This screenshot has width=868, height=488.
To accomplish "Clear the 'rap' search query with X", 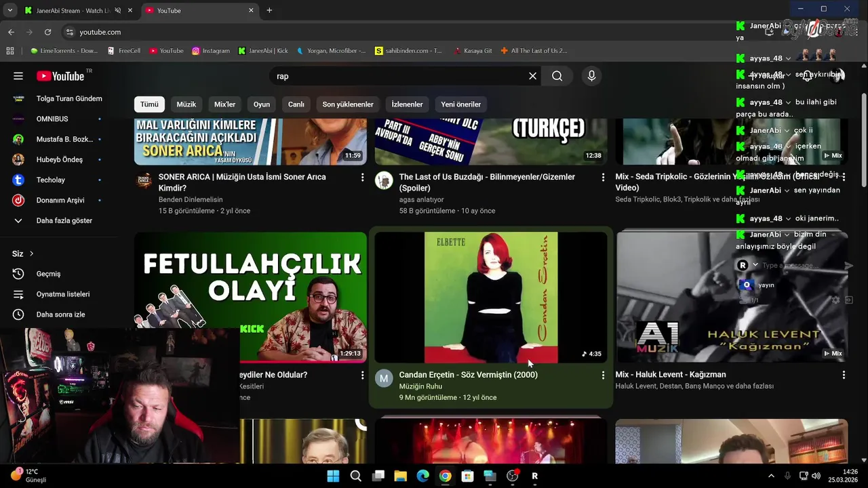I will pos(533,76).
